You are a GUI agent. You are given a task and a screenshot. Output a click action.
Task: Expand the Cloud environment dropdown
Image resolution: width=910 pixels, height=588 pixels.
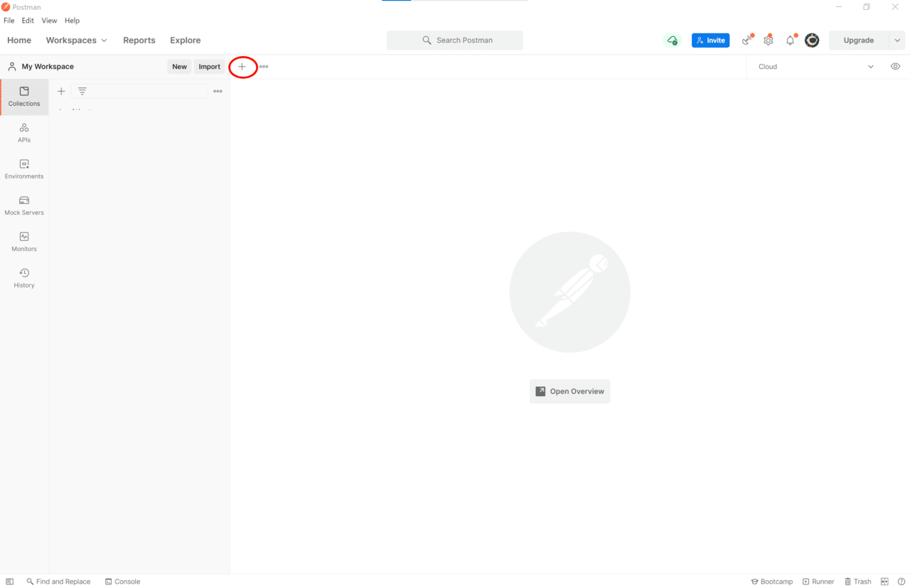point(816,67)
